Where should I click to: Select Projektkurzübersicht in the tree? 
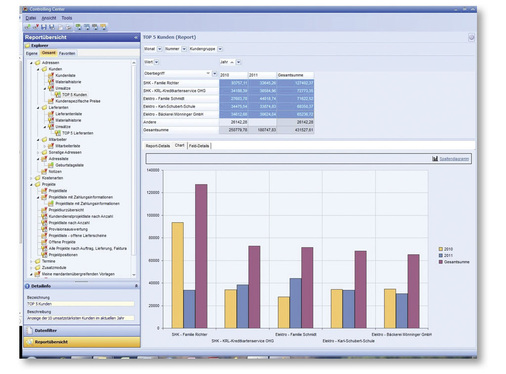[x=66, y=210]
